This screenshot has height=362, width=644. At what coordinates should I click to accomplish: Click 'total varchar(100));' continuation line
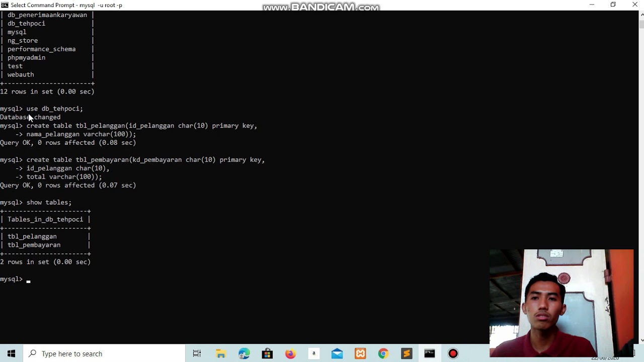pos(64,177)
